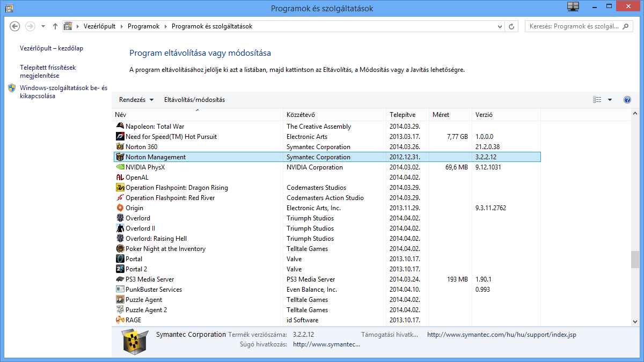Image resolution: width=644 pixels, height=362 pixels.
Task: Sort by the Közzétevő column header
Action: click(335, 115)
